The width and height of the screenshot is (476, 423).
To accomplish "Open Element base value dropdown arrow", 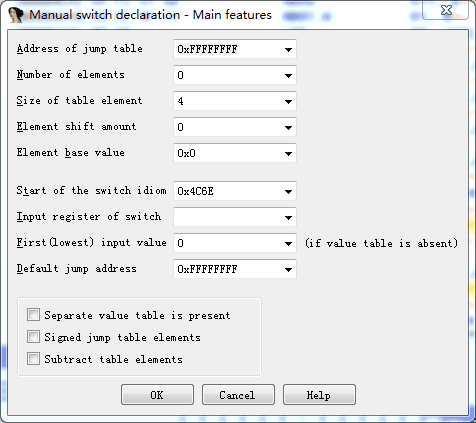I will coord(288,153).
